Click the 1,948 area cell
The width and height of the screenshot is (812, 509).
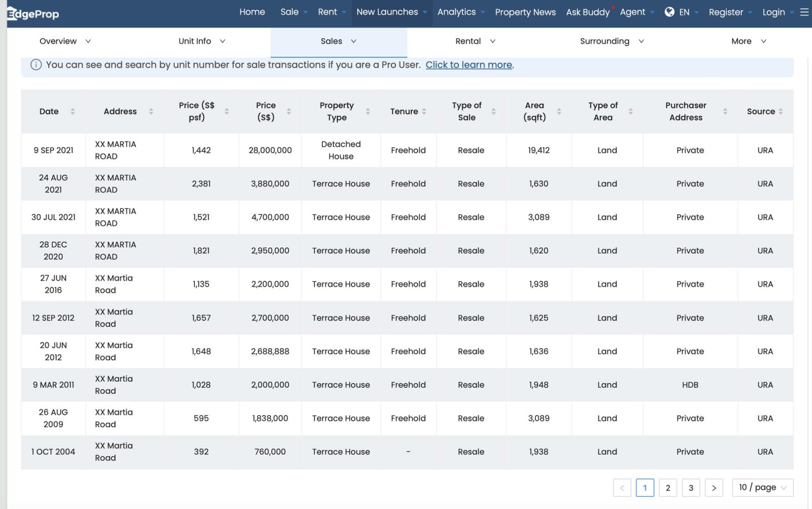pyautogui.click(x=538, y=385)
